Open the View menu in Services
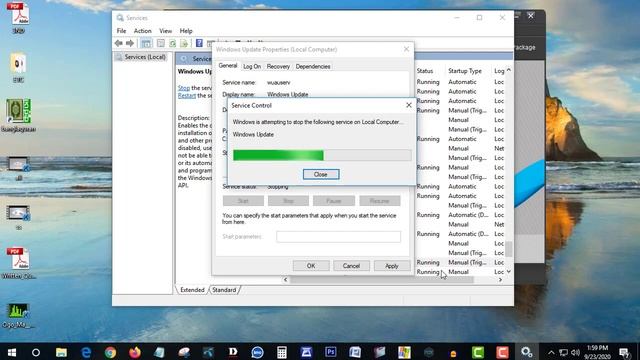 165,31
